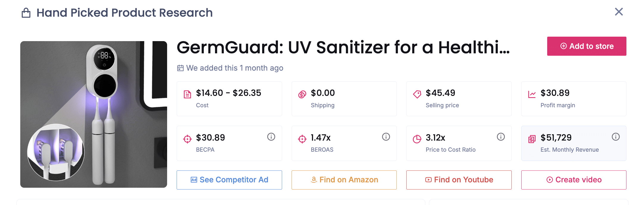Click the shopping bag icon in the header
This screenshot has width=644, height=205.
26,13
